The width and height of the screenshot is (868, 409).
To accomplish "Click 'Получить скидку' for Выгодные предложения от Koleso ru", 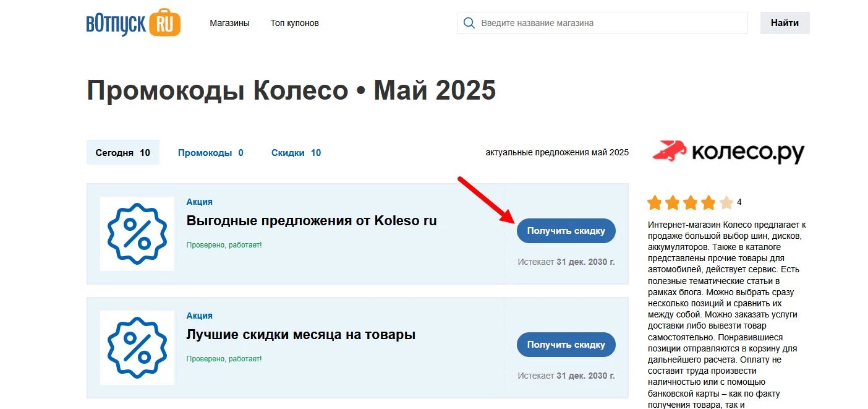I will point(566,230).
